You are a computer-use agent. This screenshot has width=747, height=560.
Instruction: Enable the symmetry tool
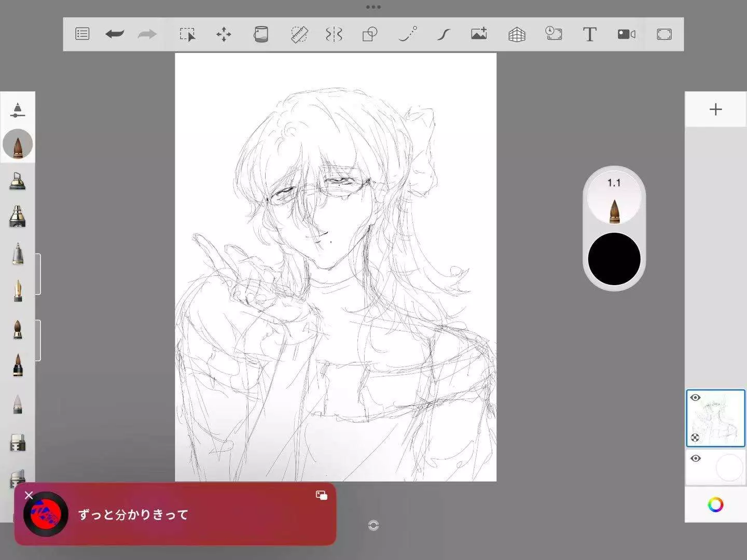(334, 35)
